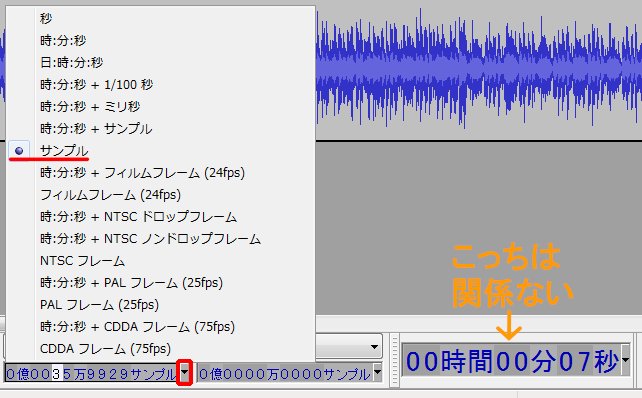The image size is (642, 398).
Task: Choose 時:分:秒 + ミリ秒 option
Action: (161, 107)
